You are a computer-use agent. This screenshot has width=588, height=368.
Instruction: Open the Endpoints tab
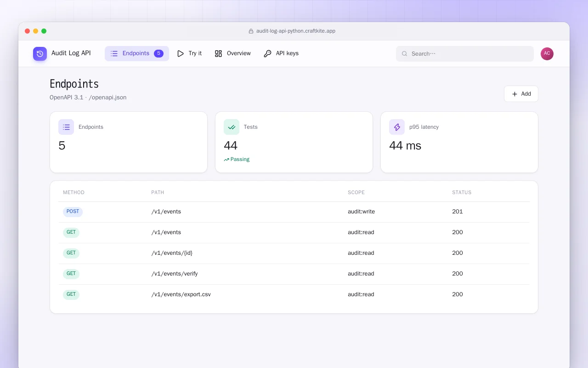point(137,53)
